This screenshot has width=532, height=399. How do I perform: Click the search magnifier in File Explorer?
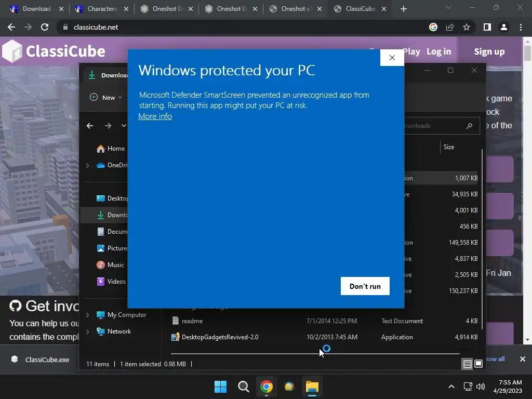[469, 126]
